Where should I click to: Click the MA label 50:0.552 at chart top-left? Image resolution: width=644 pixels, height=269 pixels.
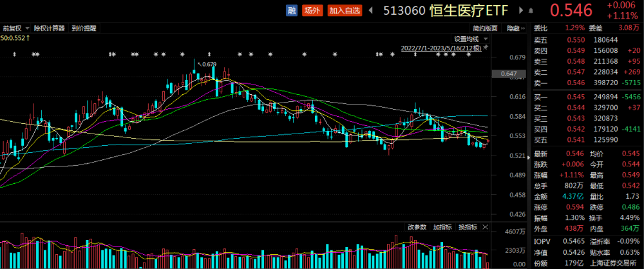point(14,38)
